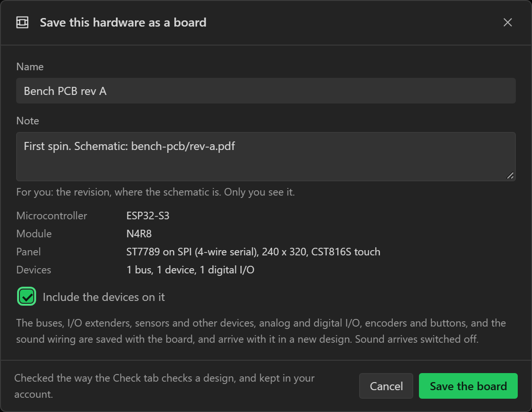The width and height of the screenshot is (532, 412).
Task: Click the Devices row label
Action: [x=34, y=270]
